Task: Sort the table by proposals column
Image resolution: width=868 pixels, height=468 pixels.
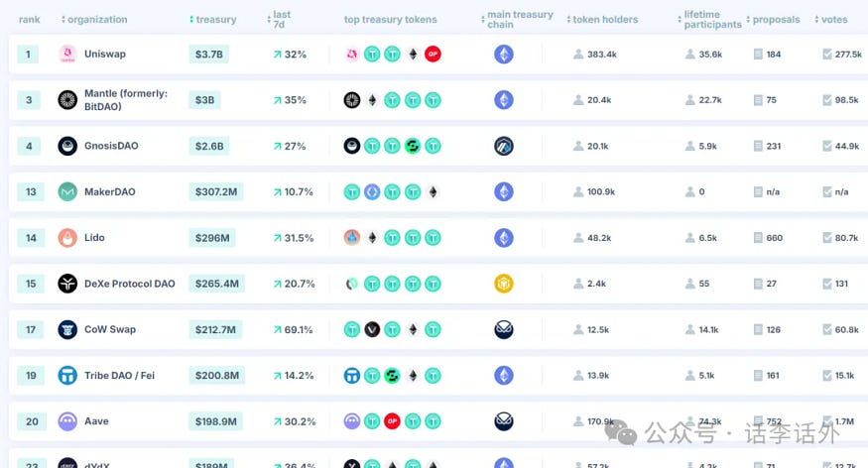Action: click(774, 20)
